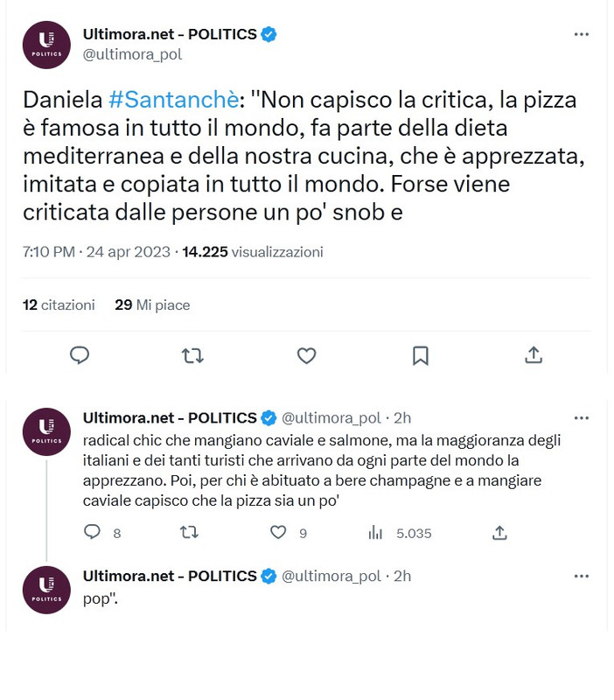Show the 29 Mi piace list
The image size is (614, 700).
tap(152, 305)
